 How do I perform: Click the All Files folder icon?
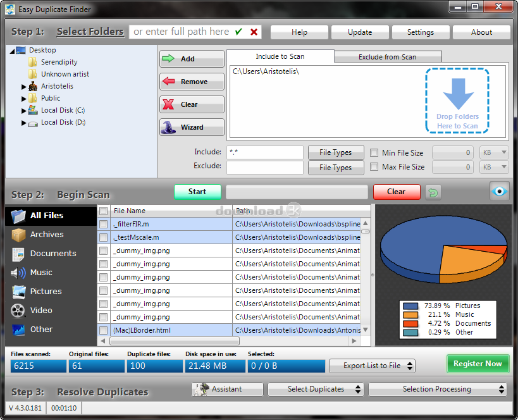point(18,216)
